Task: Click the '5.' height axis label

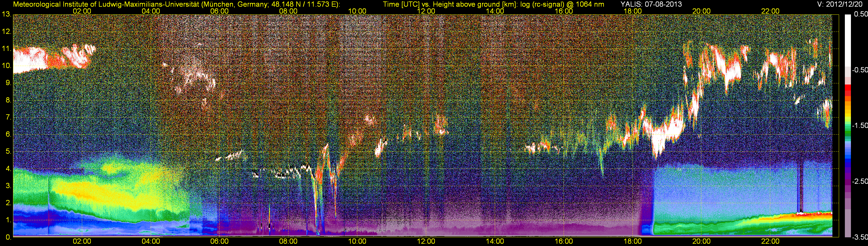Action: coord(8,152)
